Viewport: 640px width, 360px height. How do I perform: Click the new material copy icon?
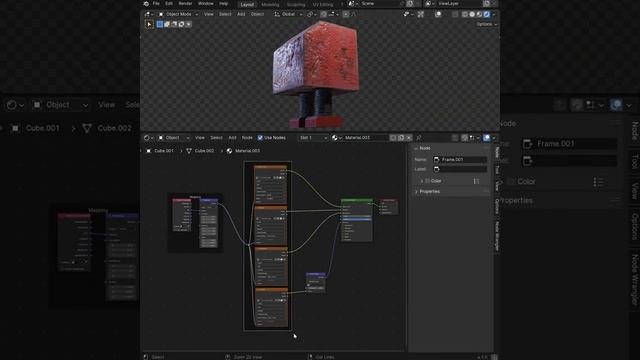401,138
